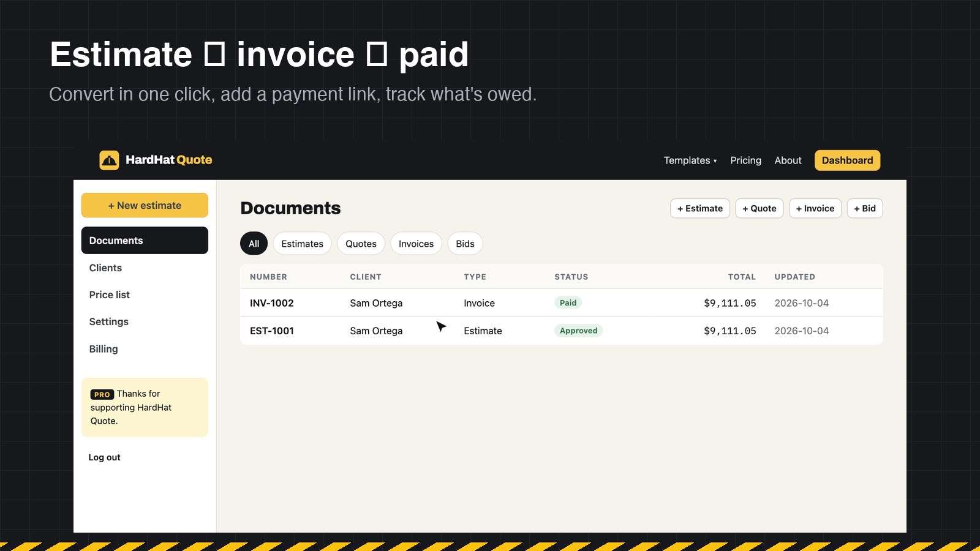Add a new invoice with + Invoice
This screenshot has width=980, height=551.
(815, 208)
